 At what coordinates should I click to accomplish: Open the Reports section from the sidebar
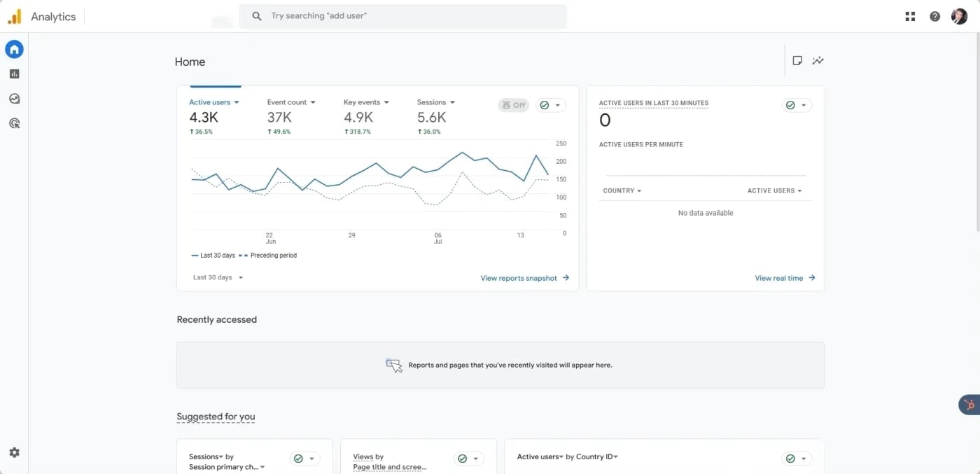click(14, 73)
